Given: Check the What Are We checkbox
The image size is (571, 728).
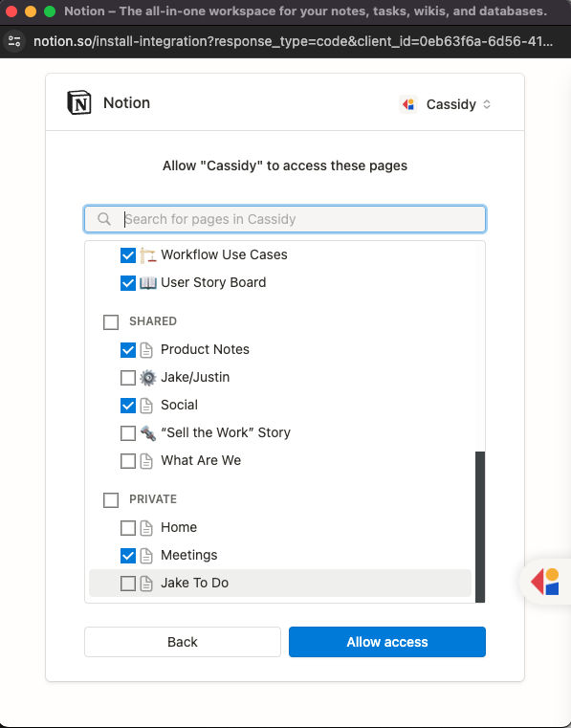Looking at the screenshot, I should pos(128,461).
